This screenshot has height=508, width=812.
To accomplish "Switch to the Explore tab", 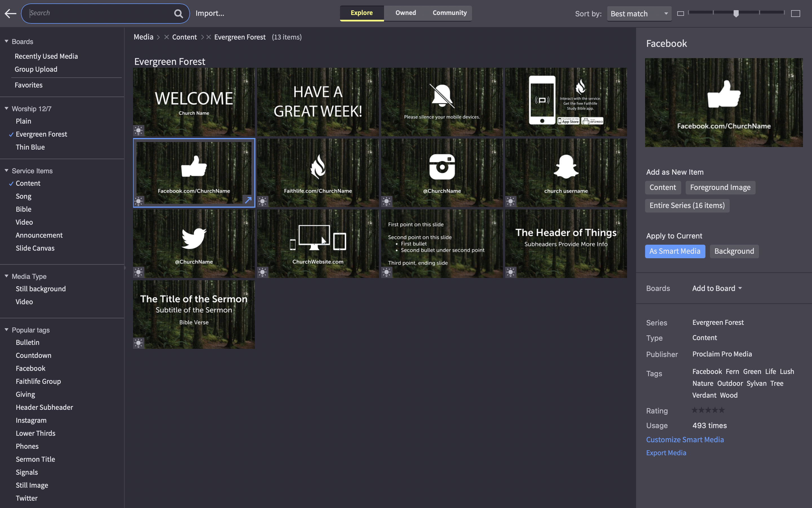I will (x=362, y=13).
